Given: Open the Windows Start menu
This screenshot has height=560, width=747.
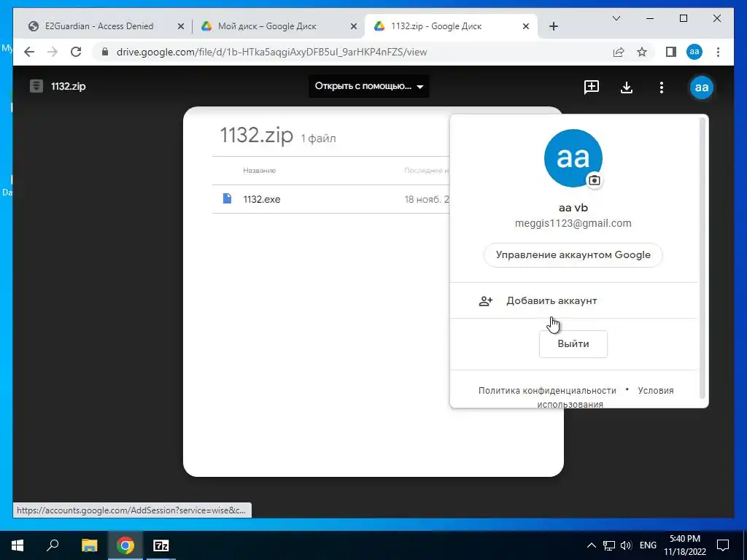Looking at the screenshot, I should pyautogui.click(x=18, y=545).
